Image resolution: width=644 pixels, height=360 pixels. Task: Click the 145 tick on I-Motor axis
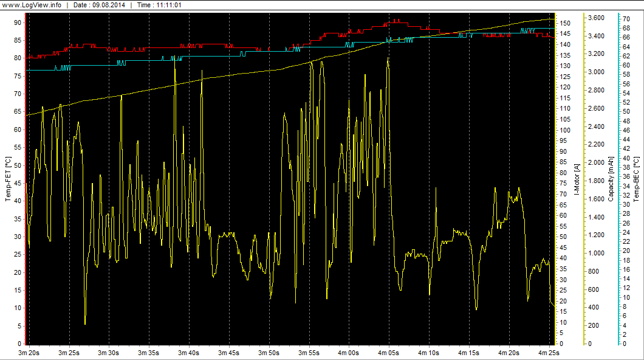[x=565, y=33]
